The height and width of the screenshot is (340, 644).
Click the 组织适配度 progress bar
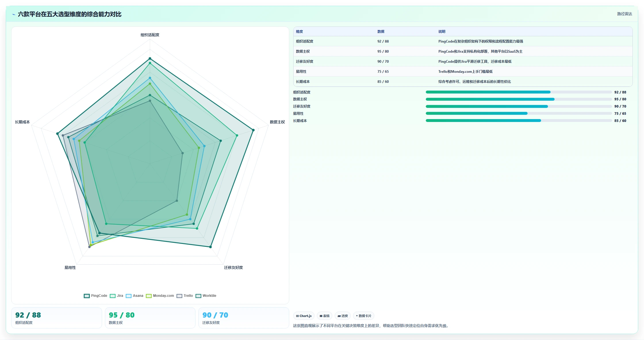(x=519, y=92)
